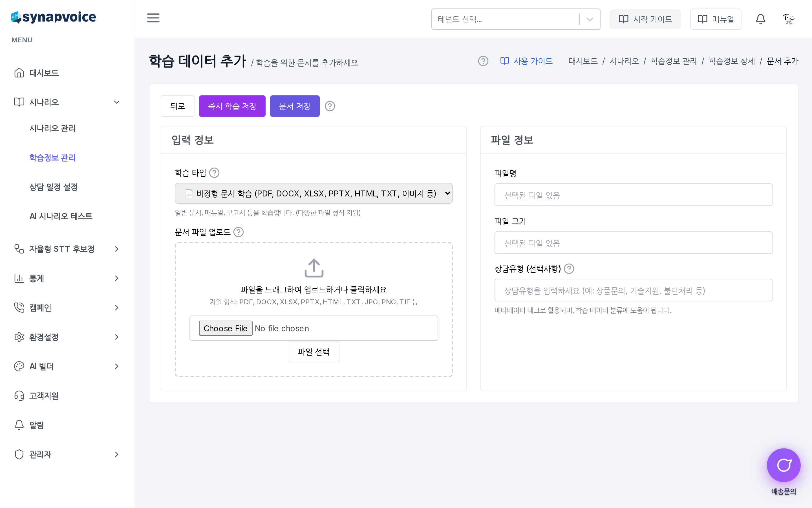Expand the 환경설정 chevron
The height and width of the screenshot is (508, 812).
click(x=116, y=337)
